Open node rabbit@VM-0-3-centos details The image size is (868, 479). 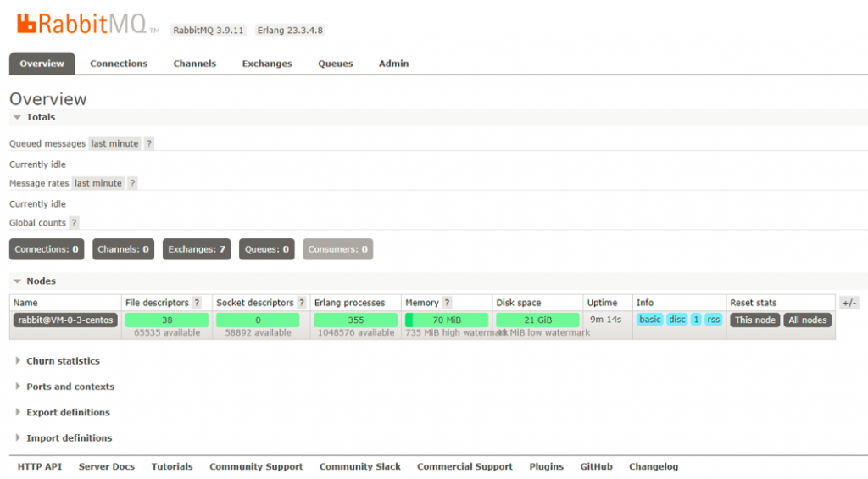click(65, 320)
